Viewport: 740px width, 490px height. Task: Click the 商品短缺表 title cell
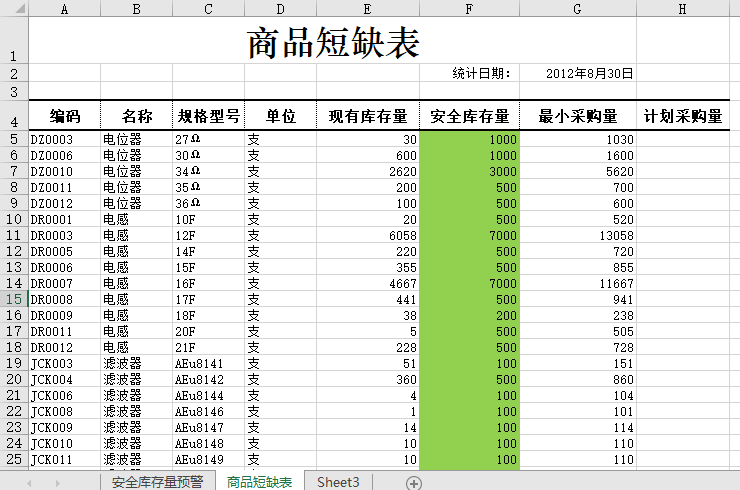[333, 43]
